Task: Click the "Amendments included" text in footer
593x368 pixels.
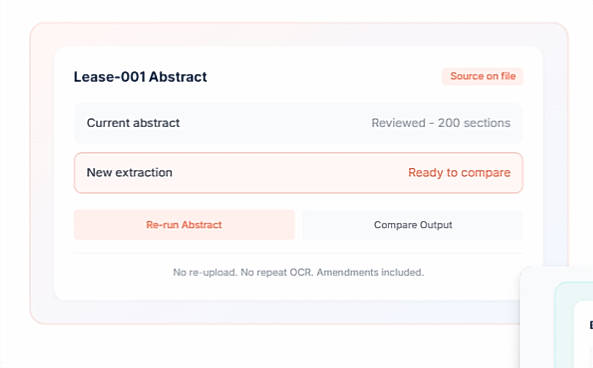Action: point(370,272)
